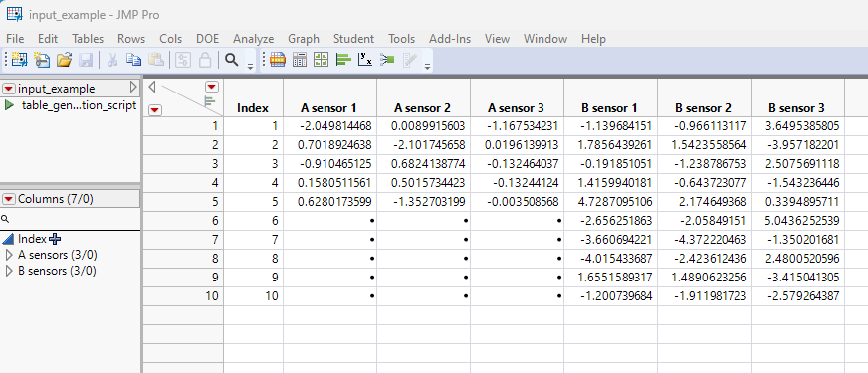Screen dimensions: 868x373
Task: Open the Cols menu
Action: [171, 39]
